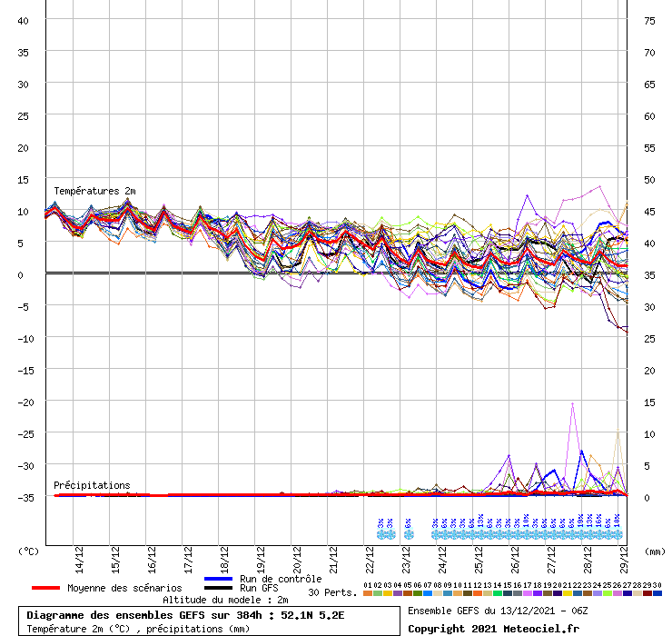Click the 14/12 date axis label

(x=79, y=560)
